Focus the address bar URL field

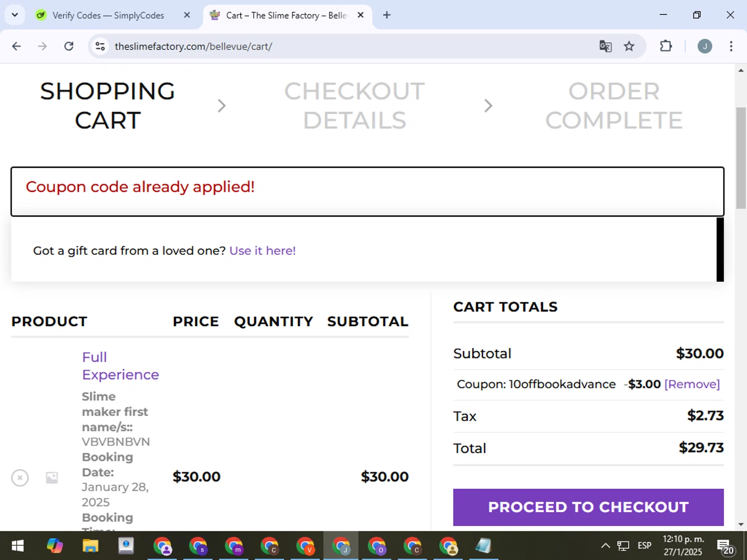coord(349,46)
